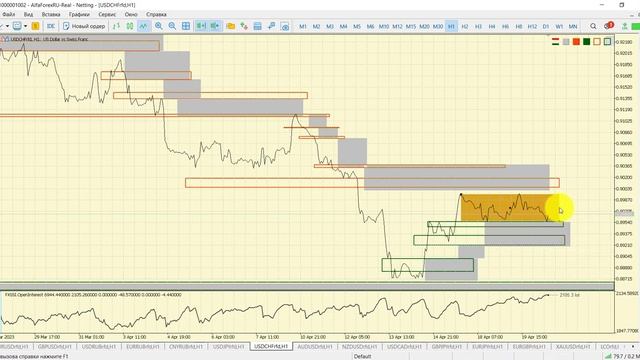Screen dimensions: 640x360
Task: Click the 79.7 / 0.2 connection status indicator
Action: (x=622, y=356)
